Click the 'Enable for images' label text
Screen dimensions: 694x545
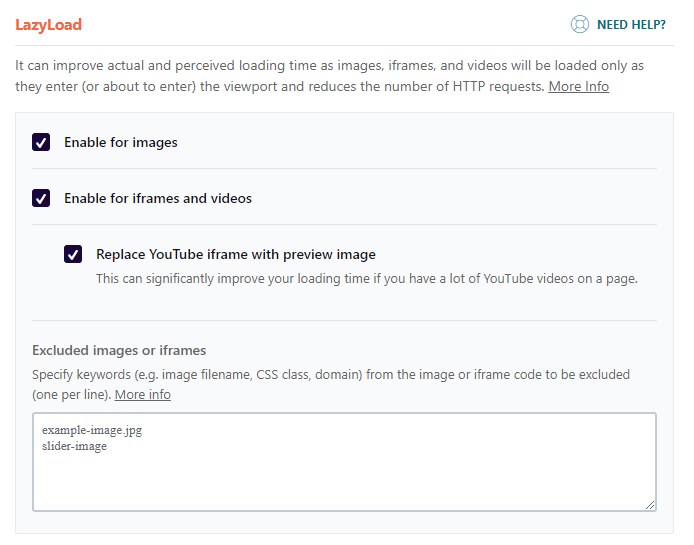click(120, 143)
